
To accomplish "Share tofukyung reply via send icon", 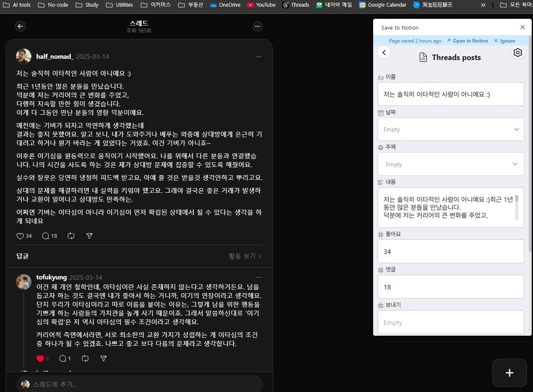I will pos(104,359).
